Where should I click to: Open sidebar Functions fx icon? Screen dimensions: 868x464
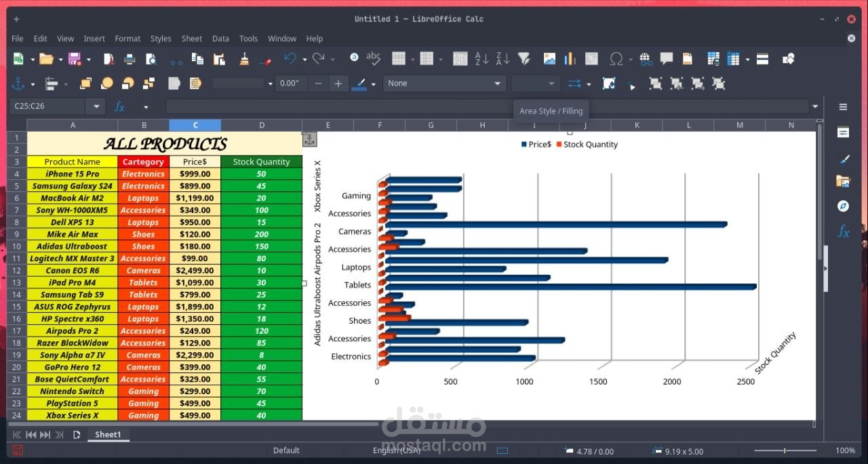point(843,231)
